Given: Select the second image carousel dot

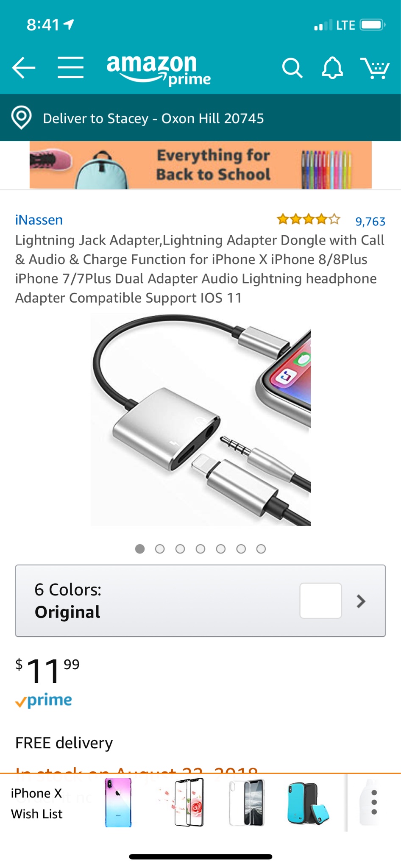Looking at the screenshot, I should pos(160,549).
